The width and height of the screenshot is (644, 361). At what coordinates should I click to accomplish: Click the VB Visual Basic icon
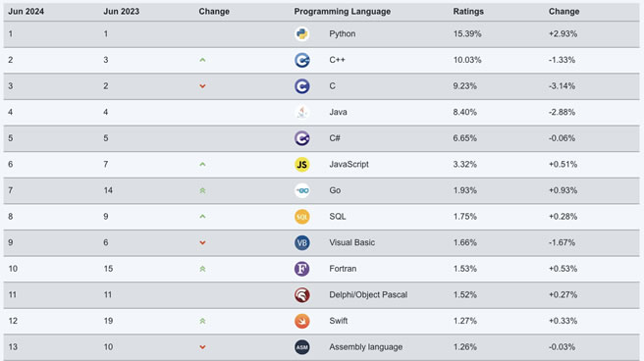(x=302, y=243)
